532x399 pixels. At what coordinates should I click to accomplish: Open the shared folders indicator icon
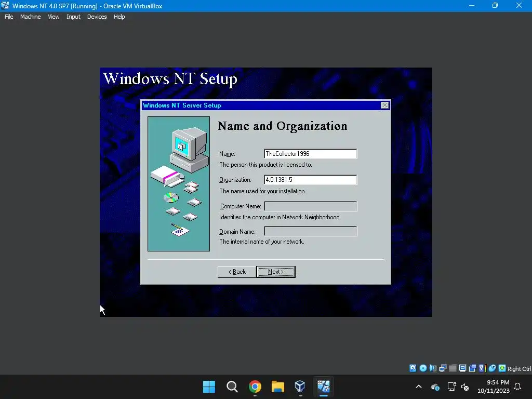click(472, 368)
